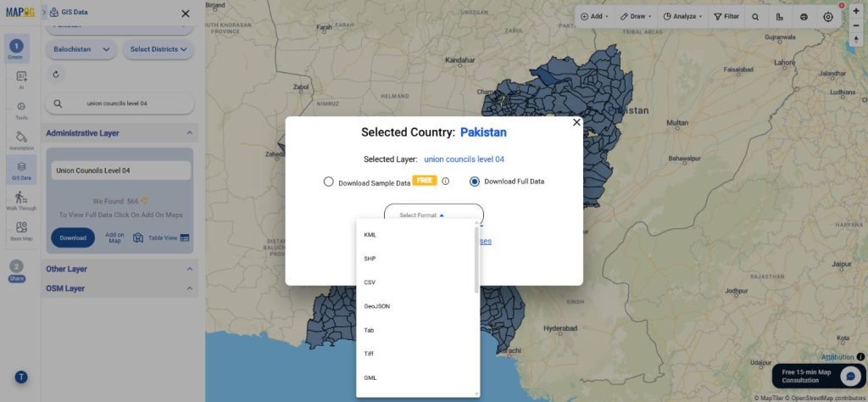Click the Union Councils Level 04 field
The height and width of the screenshot is (402, 868).
(121, 170)
